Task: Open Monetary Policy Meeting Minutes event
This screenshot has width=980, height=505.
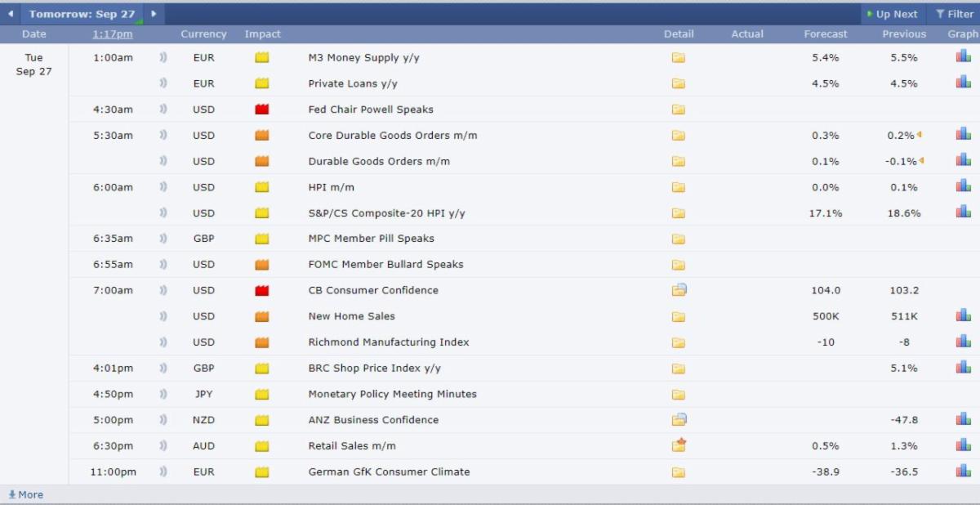Action: pyautogui.click(x=392, y=394)
